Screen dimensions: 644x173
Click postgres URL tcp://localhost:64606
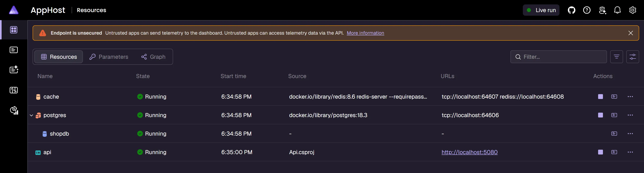470,115
